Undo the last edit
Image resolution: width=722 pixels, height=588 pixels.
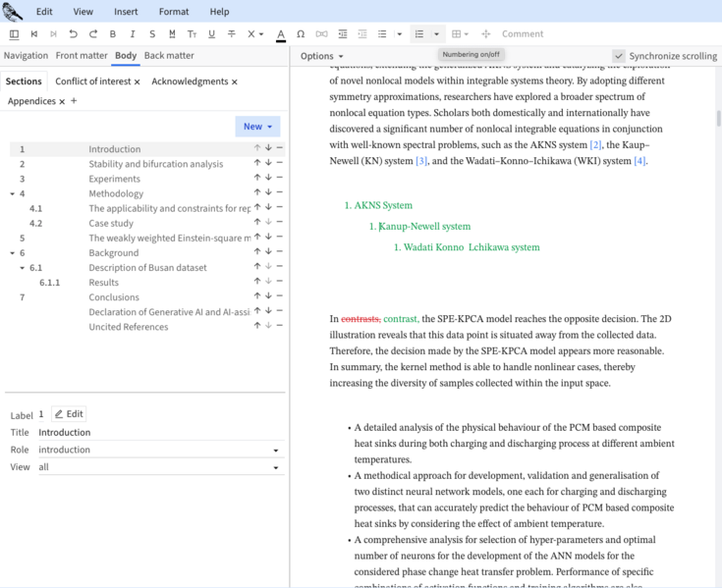pos(74,34)
